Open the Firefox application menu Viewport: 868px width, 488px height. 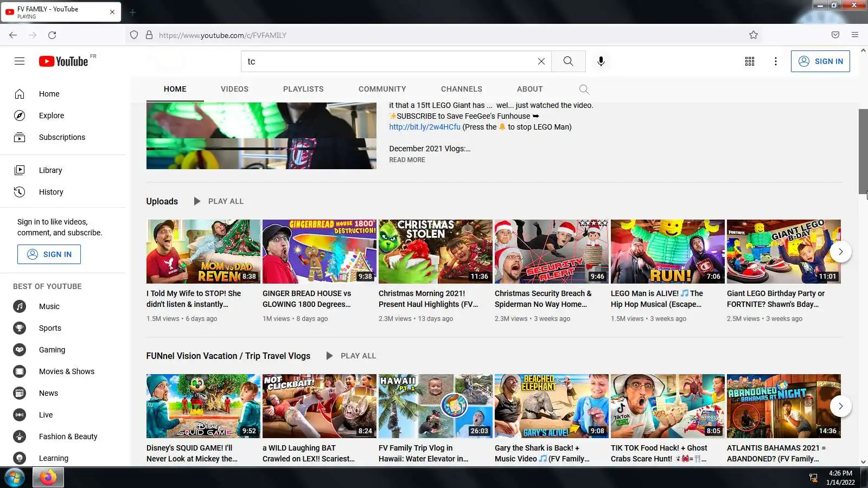(x=855, y=35)
